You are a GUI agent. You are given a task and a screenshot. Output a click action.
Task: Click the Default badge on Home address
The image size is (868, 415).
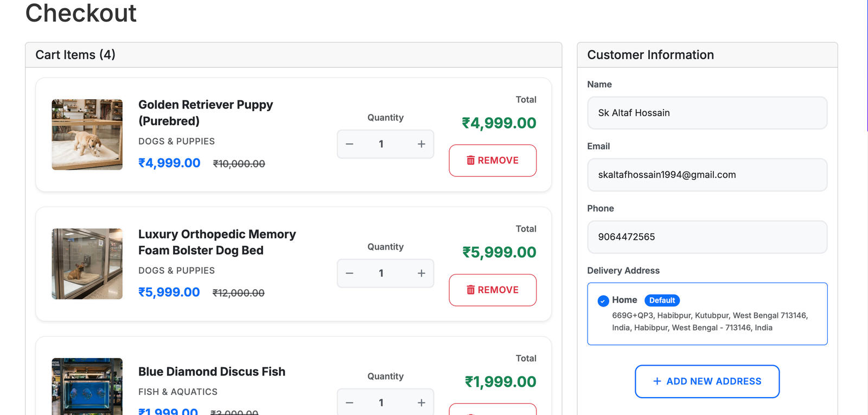tap(662, 300)
